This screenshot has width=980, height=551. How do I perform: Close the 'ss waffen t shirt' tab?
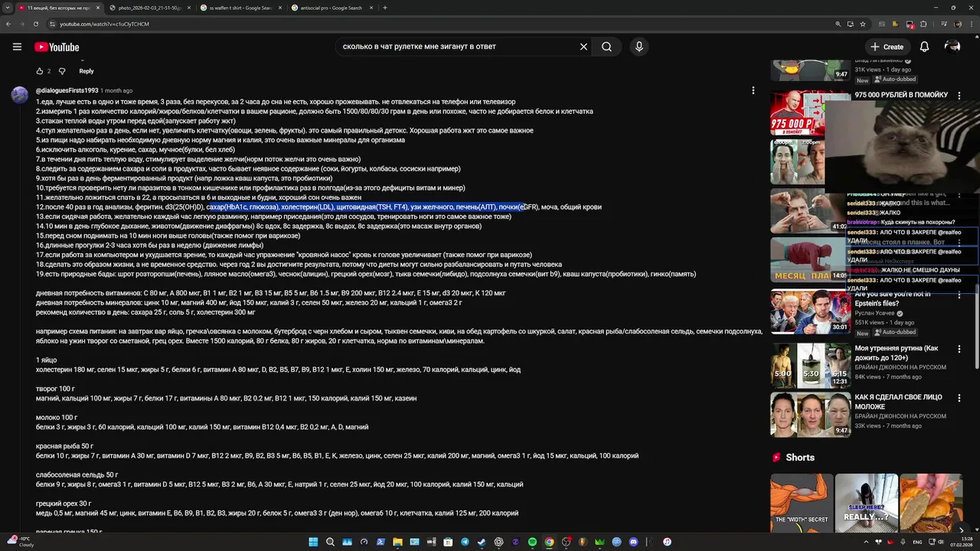pos(279,8)
